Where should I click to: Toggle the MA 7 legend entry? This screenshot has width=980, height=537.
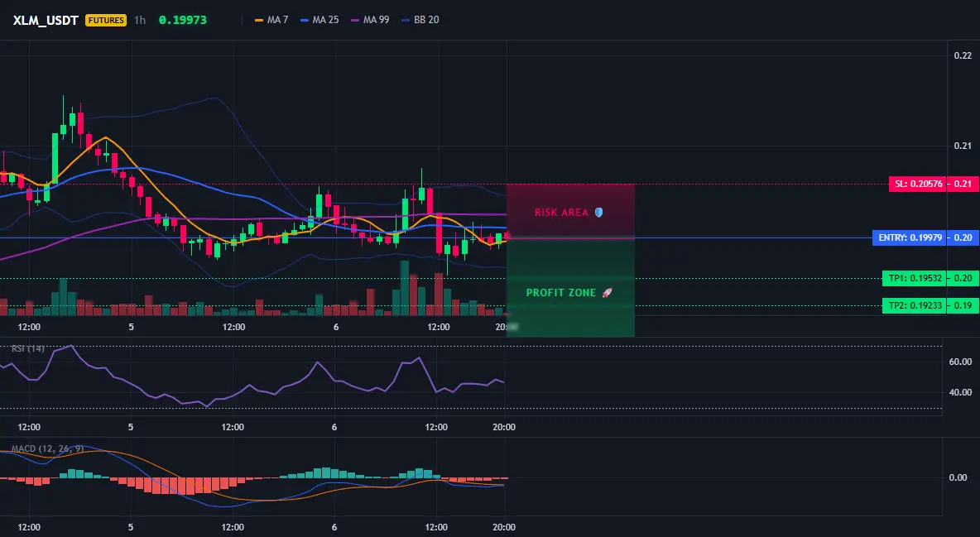tap(271, 20)
